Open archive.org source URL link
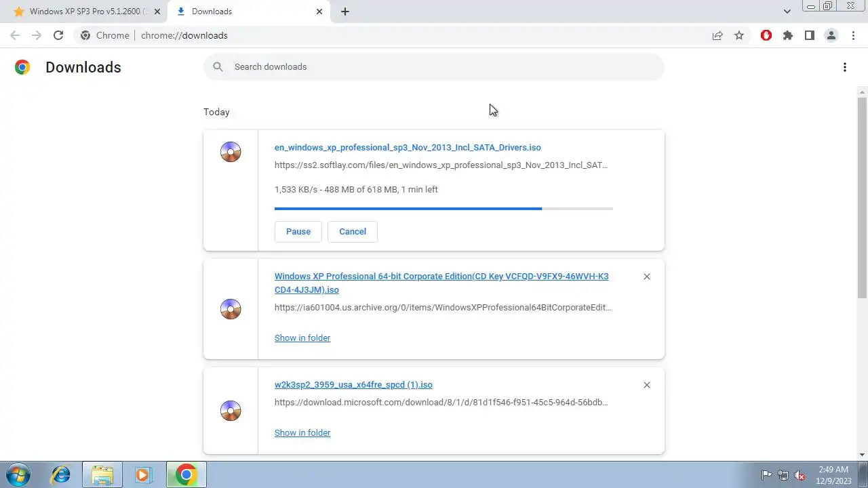Viewport: 868px width, 488px height. pyautogui.click(x=443, y=307)
